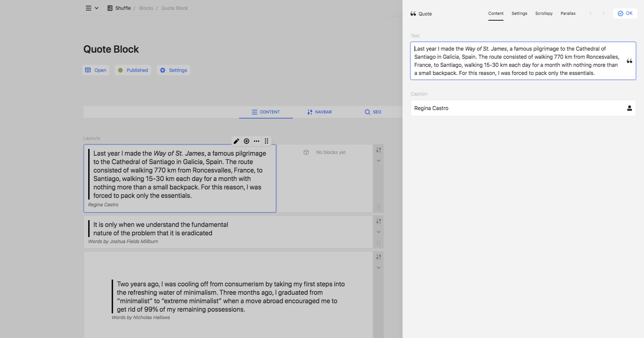Open the three-dots more options menu
This screenshot has height=338, width=644.
click(257, 141)
